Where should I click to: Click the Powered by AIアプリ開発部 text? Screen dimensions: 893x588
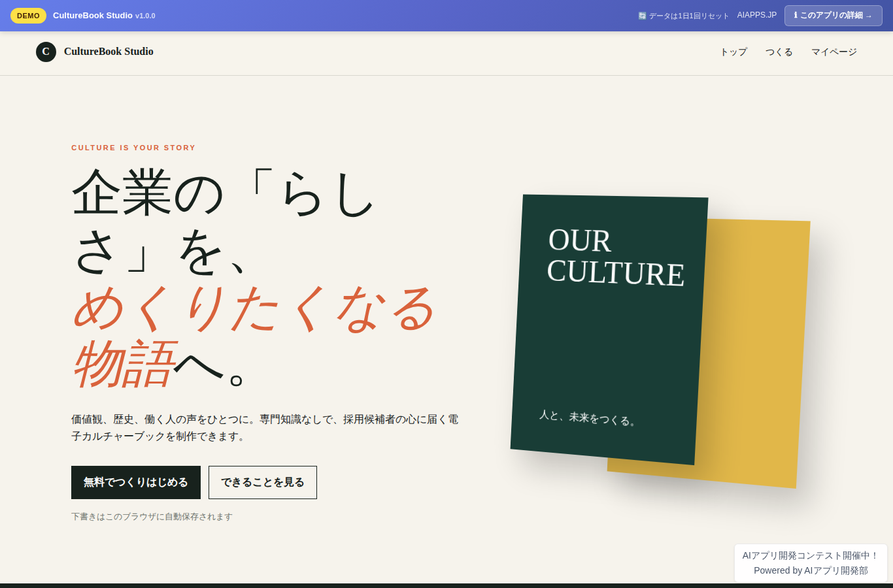point(811,570)
